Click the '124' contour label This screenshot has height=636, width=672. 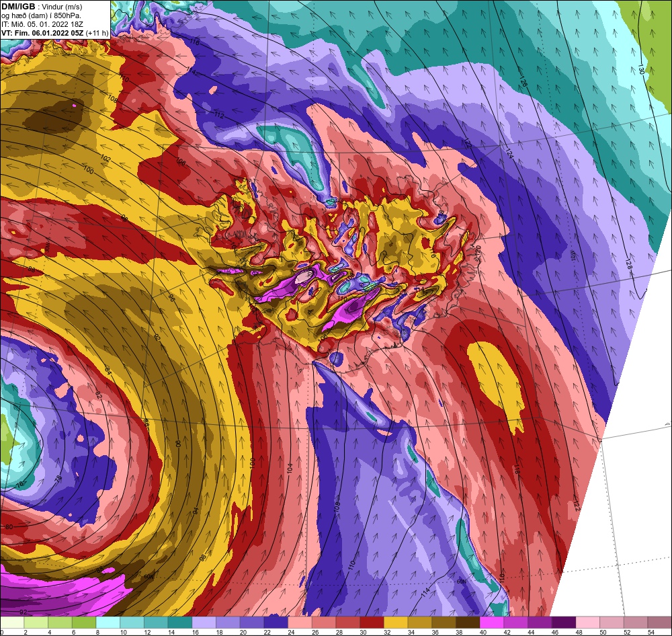[x=509, y=153]
